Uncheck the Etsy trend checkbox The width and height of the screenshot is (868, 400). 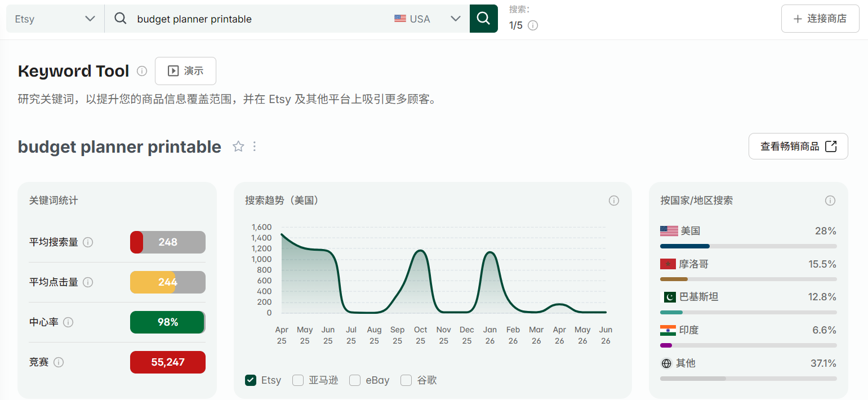click(x=251, y=380)
